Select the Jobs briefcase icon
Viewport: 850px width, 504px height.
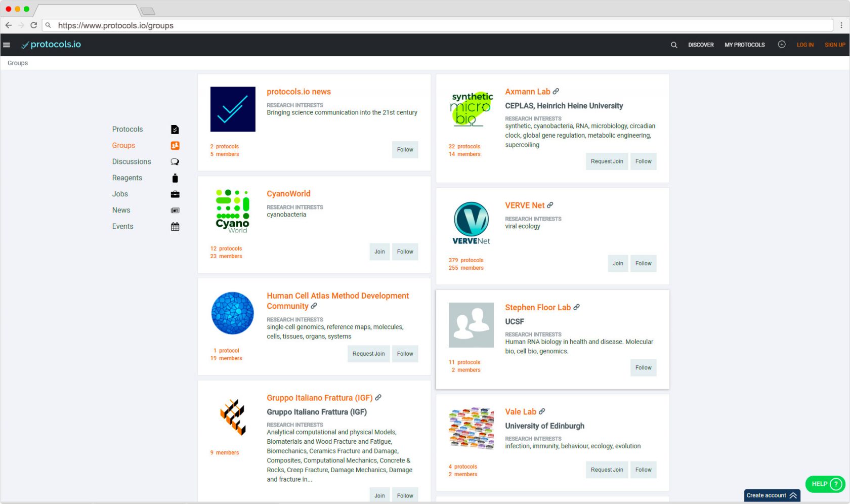175,194
